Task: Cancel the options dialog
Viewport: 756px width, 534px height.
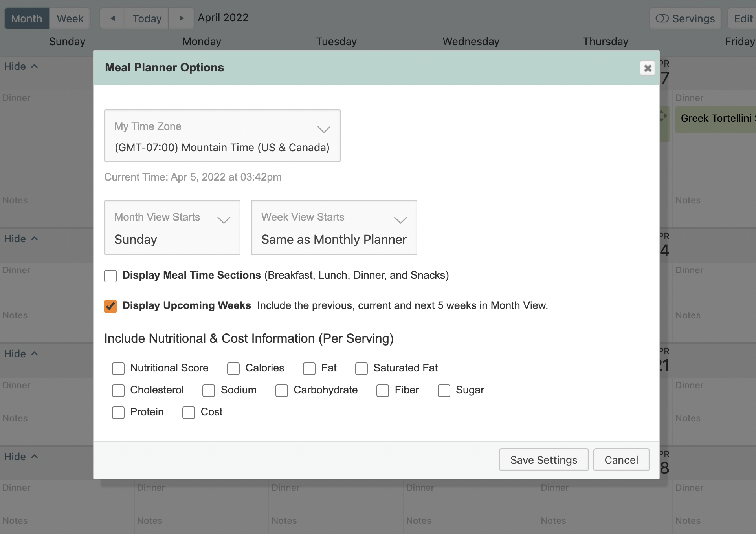Action: (621, 460)
